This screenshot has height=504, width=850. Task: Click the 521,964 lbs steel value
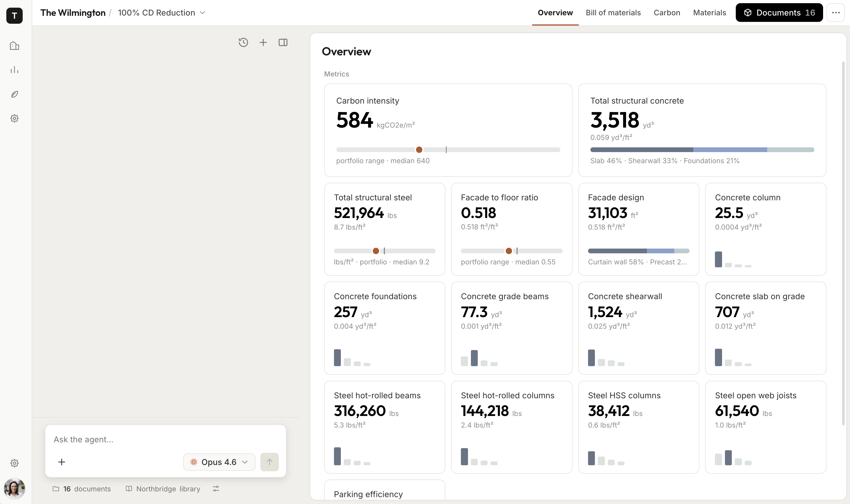pyautogui.click(x=359, y=213)
